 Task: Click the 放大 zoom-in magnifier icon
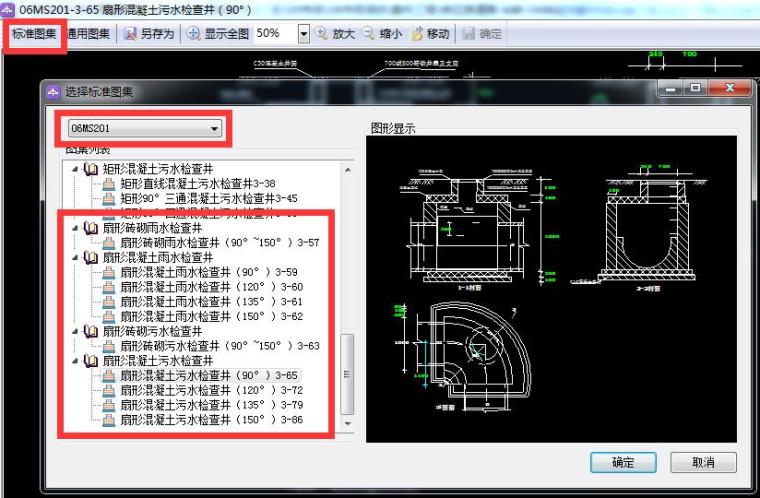click(321, 33)
